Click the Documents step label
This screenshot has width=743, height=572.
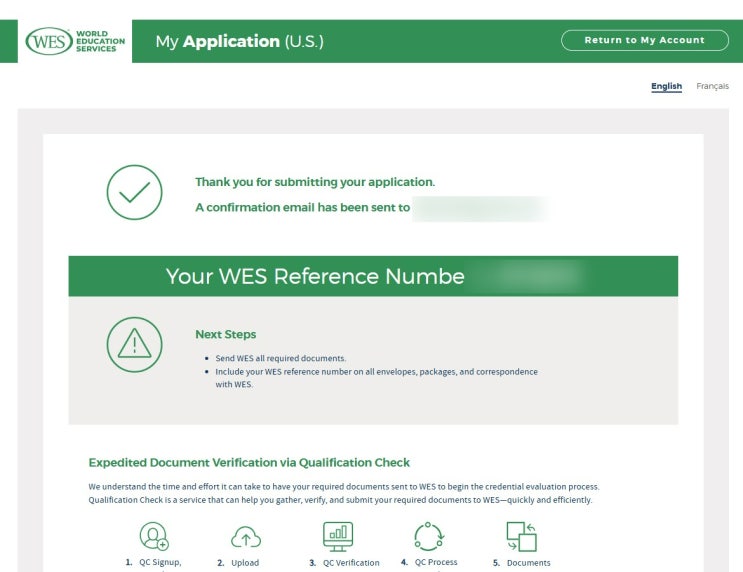click(x=528, y=563)
